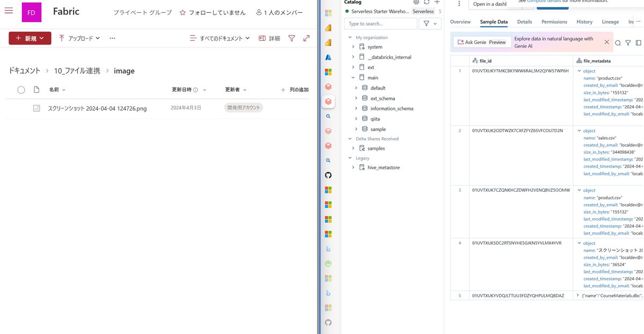Switch to the Details tab
The height and width of the screenshot is (334, 644).
[x=524, y=22]
